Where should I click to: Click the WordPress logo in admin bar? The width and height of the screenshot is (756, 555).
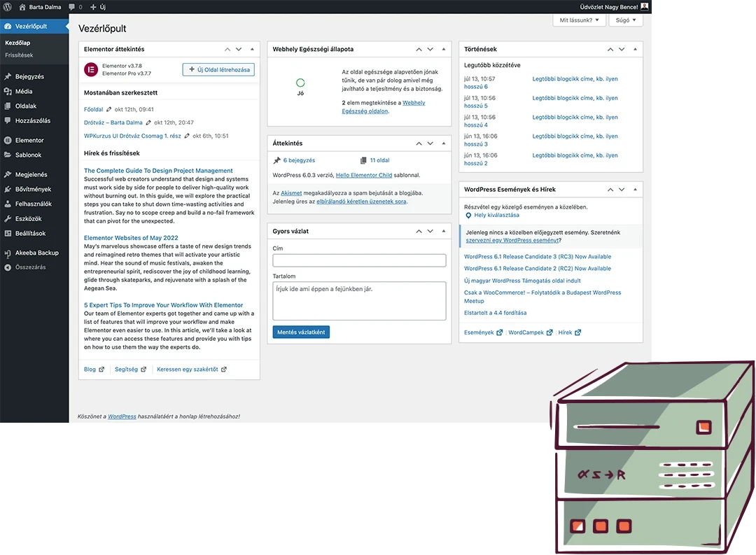(7, 7)
